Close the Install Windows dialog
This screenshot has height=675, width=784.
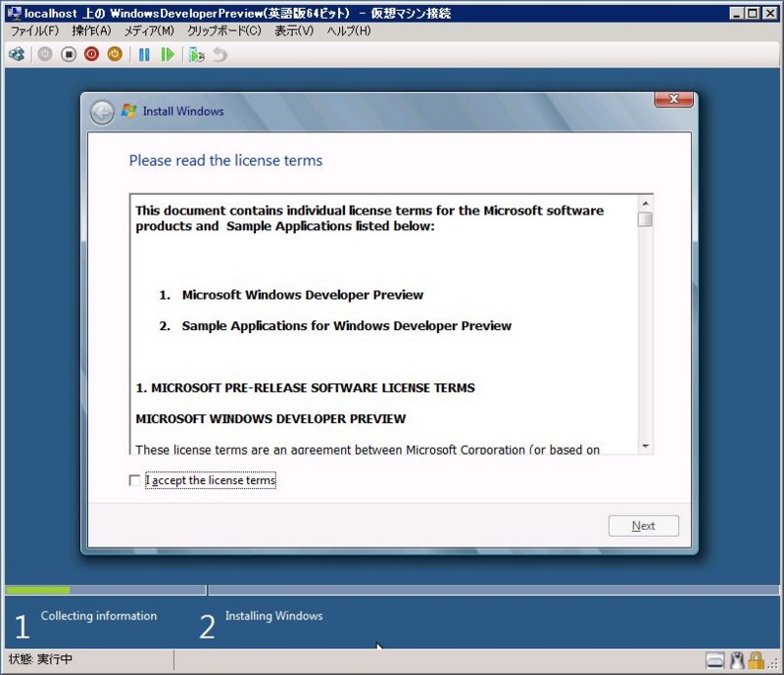click(673, 99)
